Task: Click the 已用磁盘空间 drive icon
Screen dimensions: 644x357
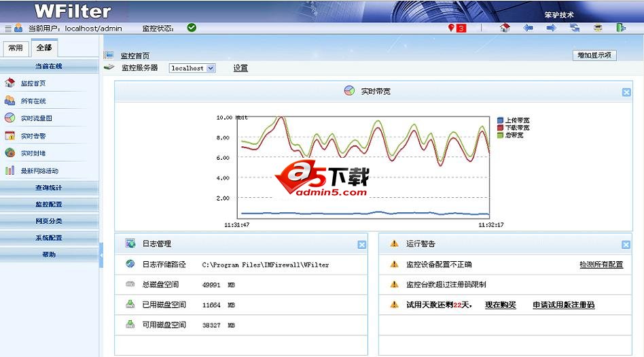Action: 130,304
